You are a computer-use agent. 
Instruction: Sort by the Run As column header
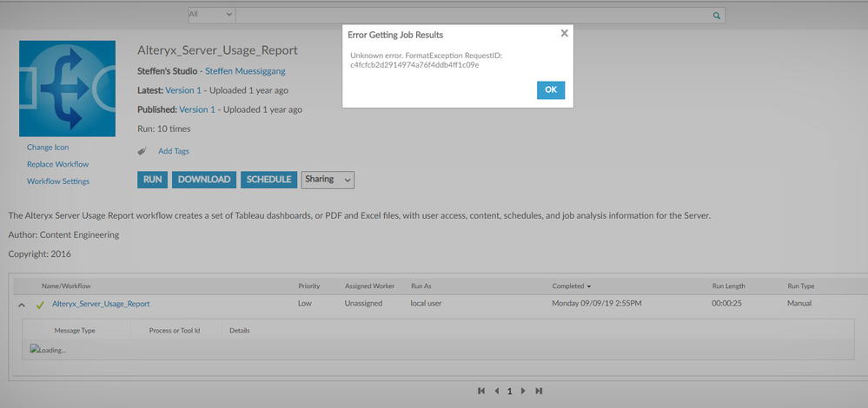[421, 286]
